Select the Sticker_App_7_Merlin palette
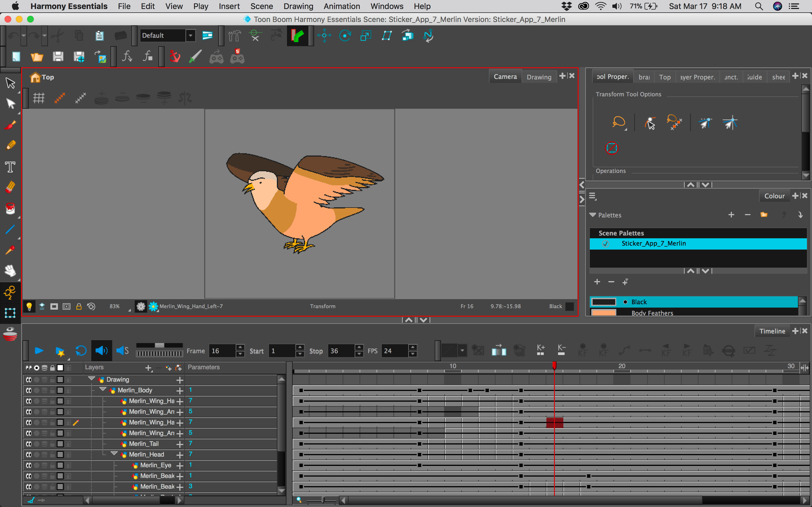Screen dimensions: 812x507 (x=653, y=243)
